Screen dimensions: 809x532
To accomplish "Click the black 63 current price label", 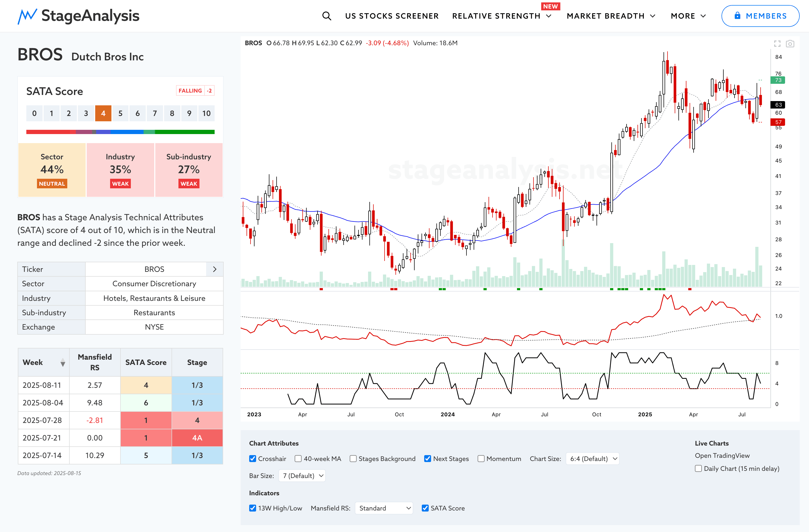I will tap(778, 105).
